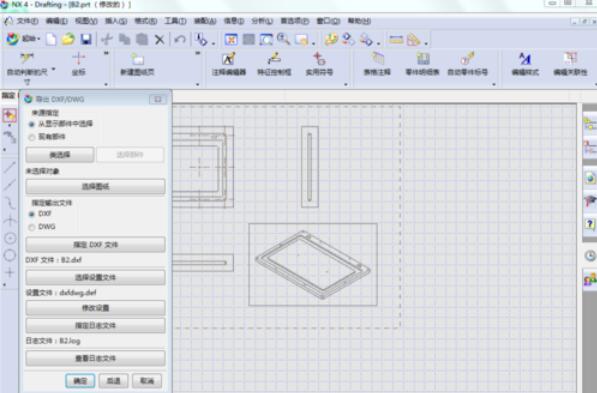Select the circle tool in left toolbar
Screen dimensions: 597x393
pos(10,255)
